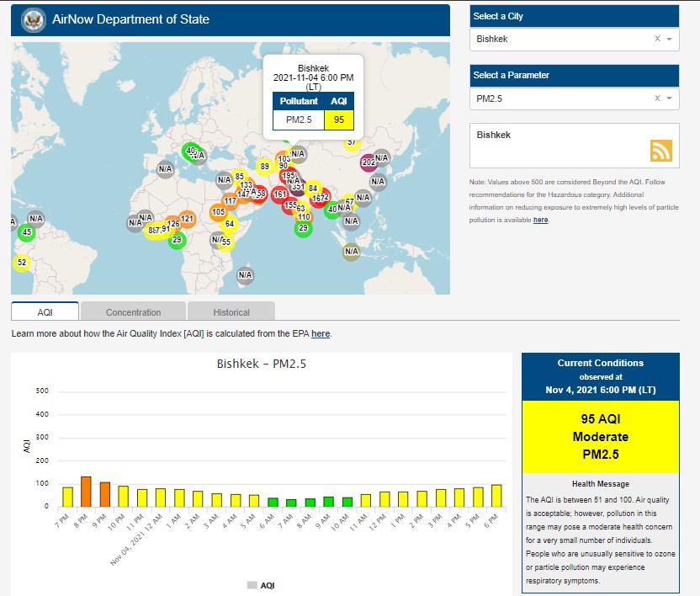Screen dimensions: 700x596
Task: Click the green 29 marker in western Africa
Action: (x=177, y=241)
